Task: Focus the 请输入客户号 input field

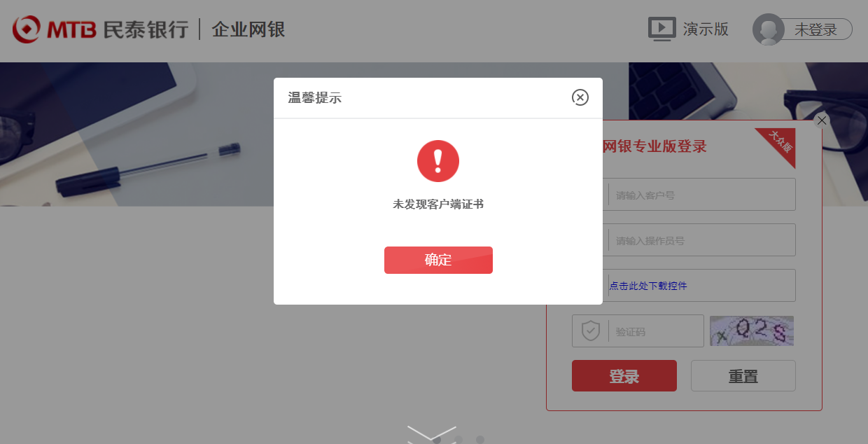Action: [684, 194]
